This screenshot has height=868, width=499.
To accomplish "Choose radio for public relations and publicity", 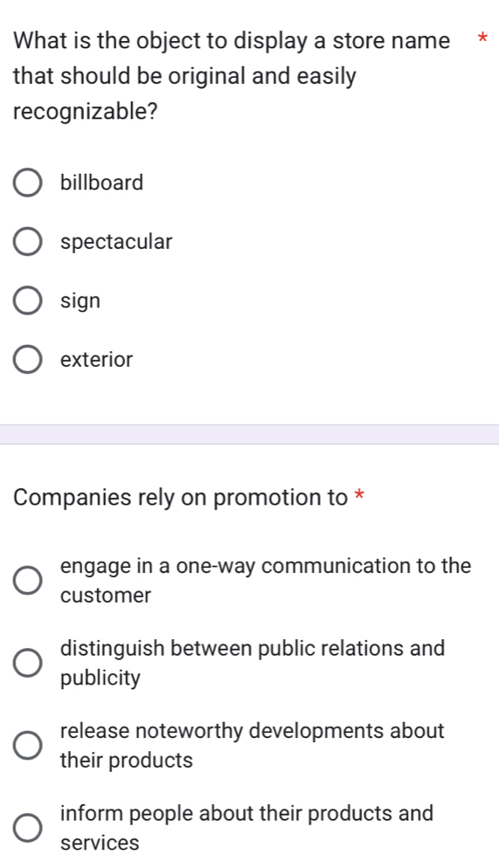I will (27, 663).
